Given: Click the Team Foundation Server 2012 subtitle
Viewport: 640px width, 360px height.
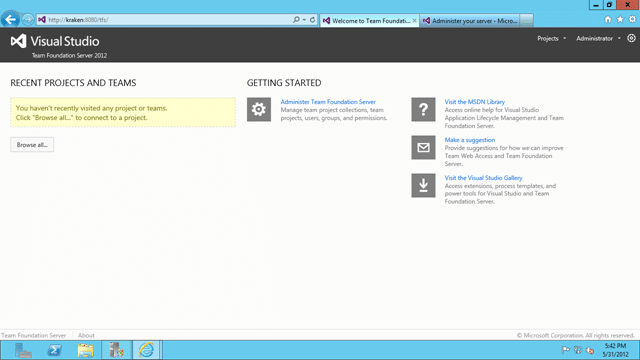Looking at the screenshot, I should point(69,56).
